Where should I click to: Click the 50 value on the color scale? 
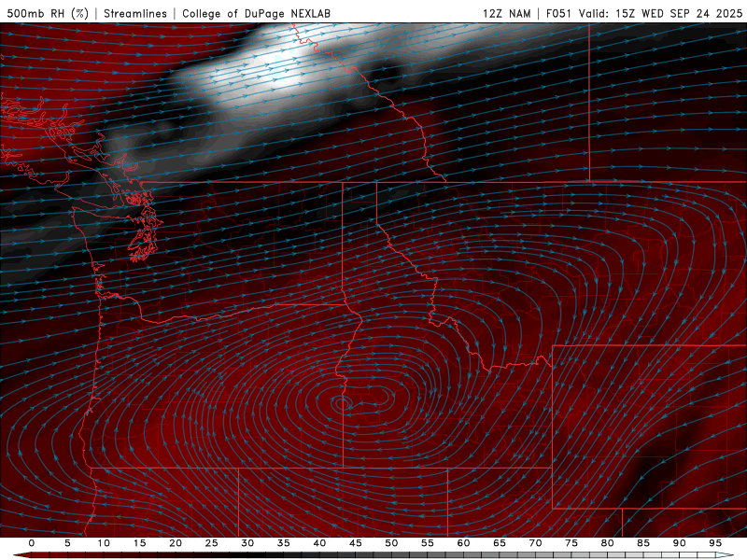pyautogui.click(x=391, y=543)
